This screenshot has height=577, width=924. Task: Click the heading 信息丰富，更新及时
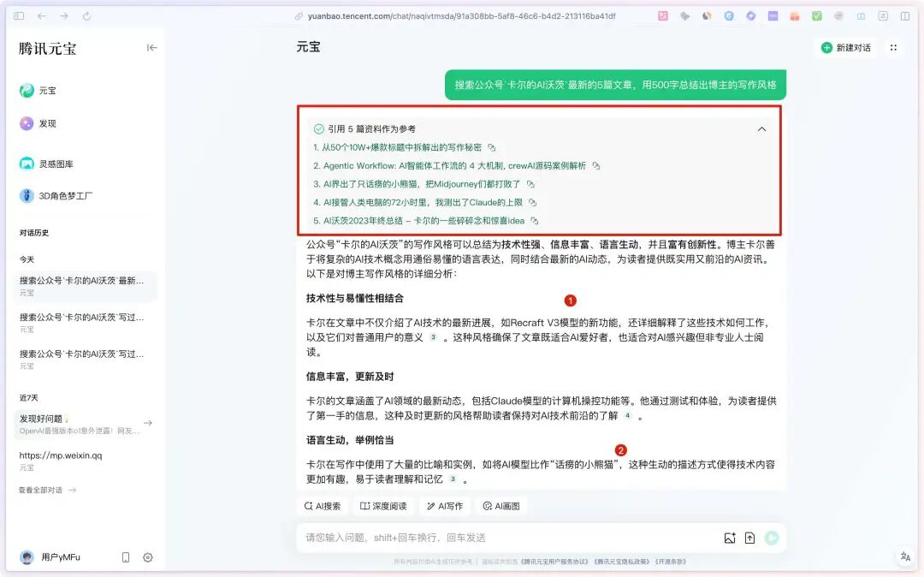click(x=350, y=377)
